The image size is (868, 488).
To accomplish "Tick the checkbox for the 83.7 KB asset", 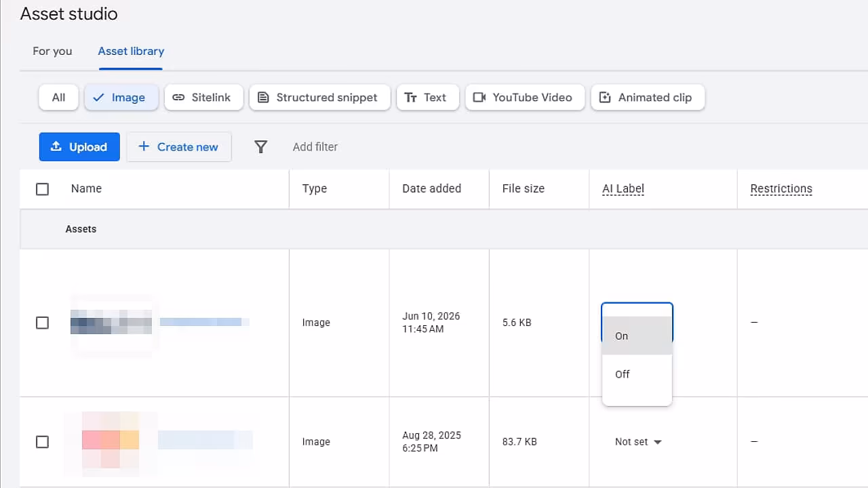I will pyautogui.click(x=42, y=442).
